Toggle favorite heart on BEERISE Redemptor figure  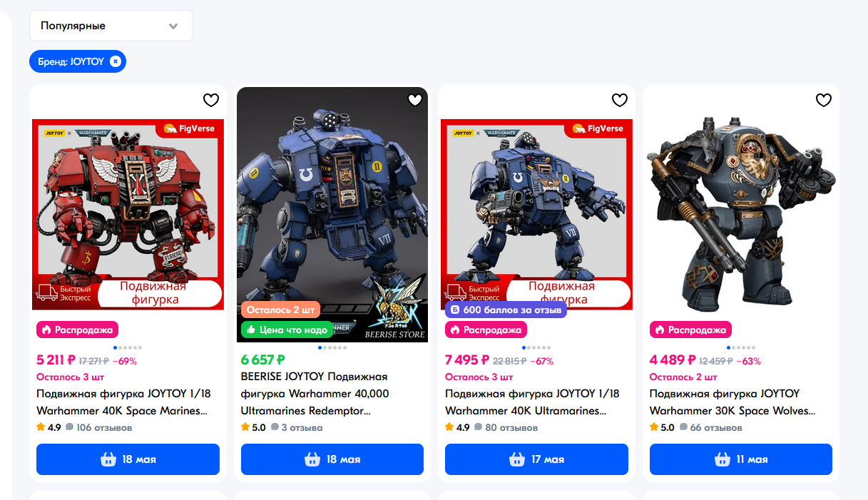pyautogui.click(x=415, y=100)
